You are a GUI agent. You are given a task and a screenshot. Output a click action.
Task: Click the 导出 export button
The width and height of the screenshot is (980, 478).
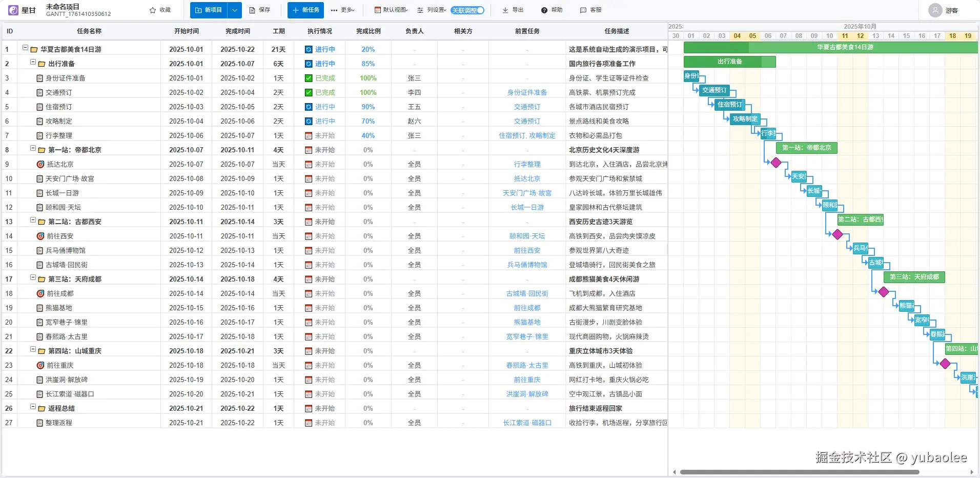coord(513,10)
